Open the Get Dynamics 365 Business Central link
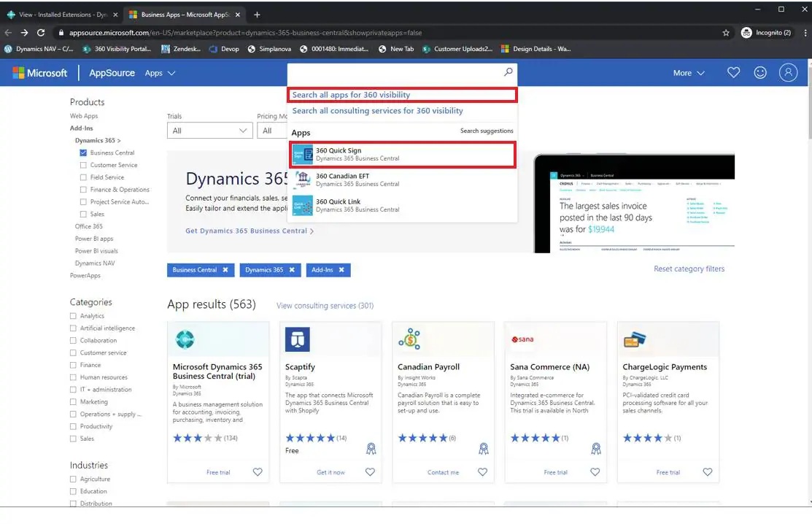812x524 pixels. 250,231
